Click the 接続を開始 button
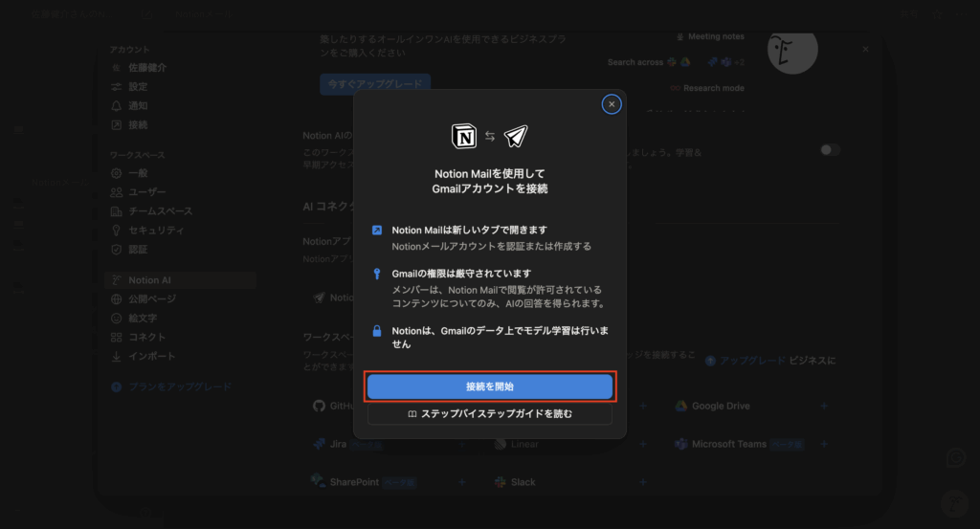Screen dimensions: 980x529 tap(489, 386)
